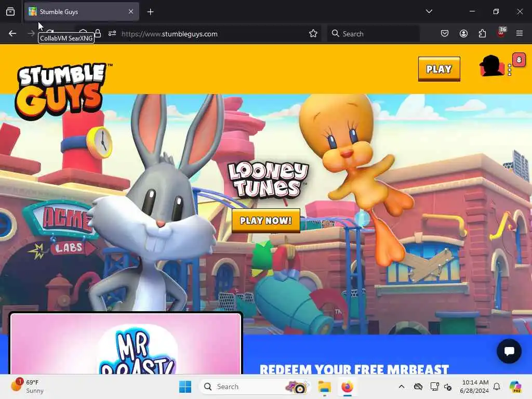Image resolution: width=532 pixels, height=399 pixels.
Task: Select the Stumble Guys browser tab
Action: pos(82,11)
